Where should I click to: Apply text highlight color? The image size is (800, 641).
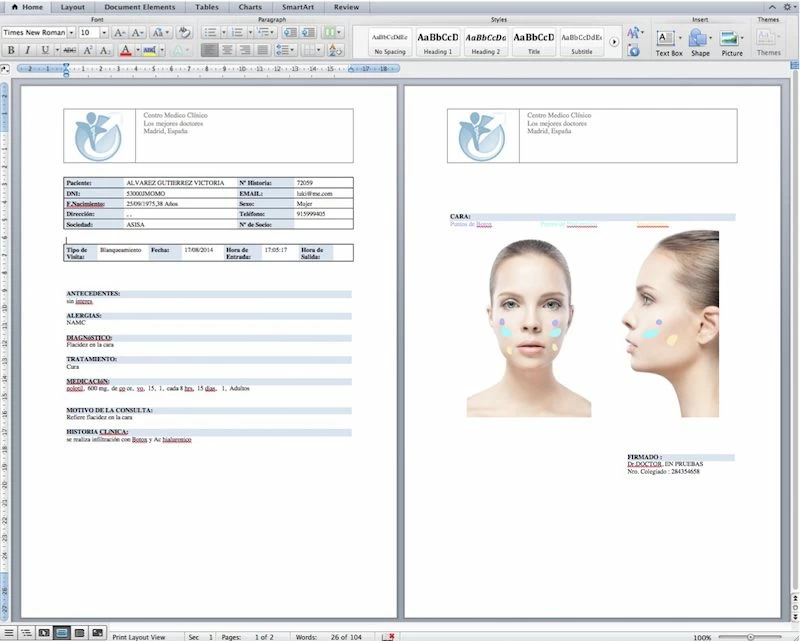(150, 48)
